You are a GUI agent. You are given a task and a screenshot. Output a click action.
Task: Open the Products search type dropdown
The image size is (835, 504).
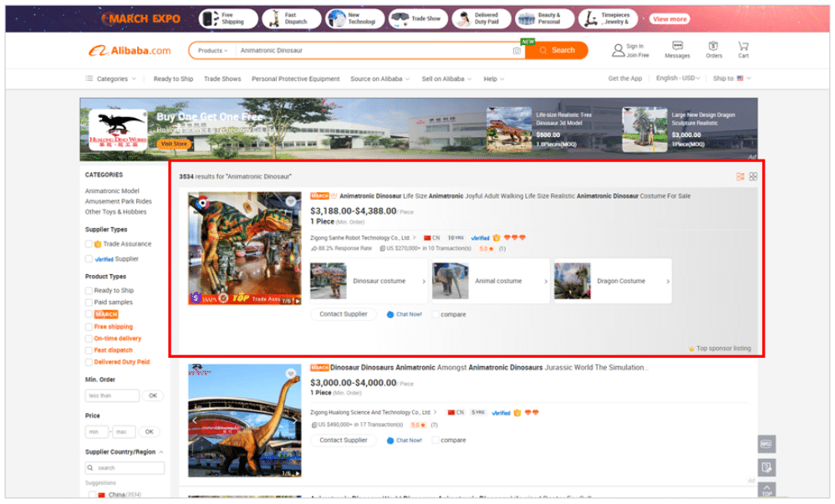(x=212, y=51)
